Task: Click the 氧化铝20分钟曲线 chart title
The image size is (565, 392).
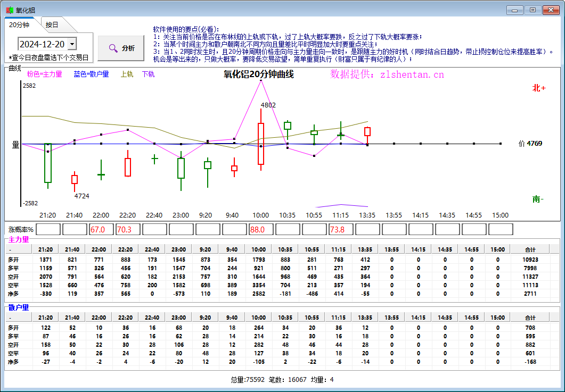Action: [259, 74]
